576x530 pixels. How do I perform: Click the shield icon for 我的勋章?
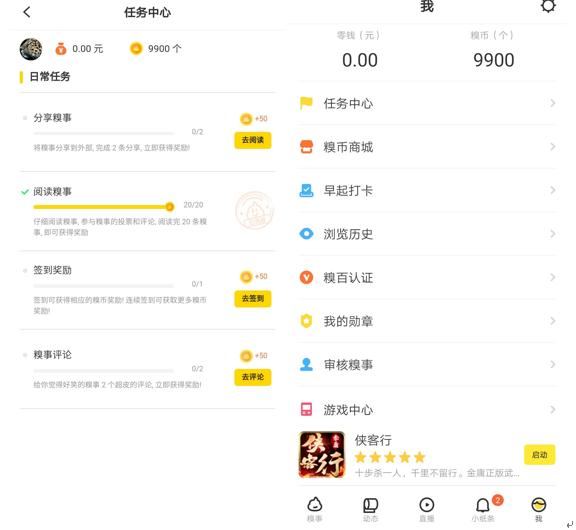click(306, 321)
